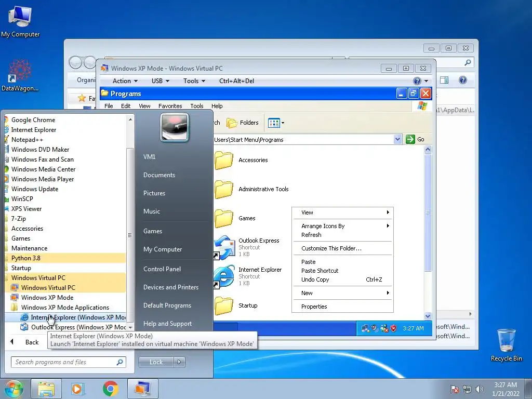Click the search magnifier in Start menu
The width and height of the screenshot is (532, 399).
pyautogui.click(x=119, y=362)
